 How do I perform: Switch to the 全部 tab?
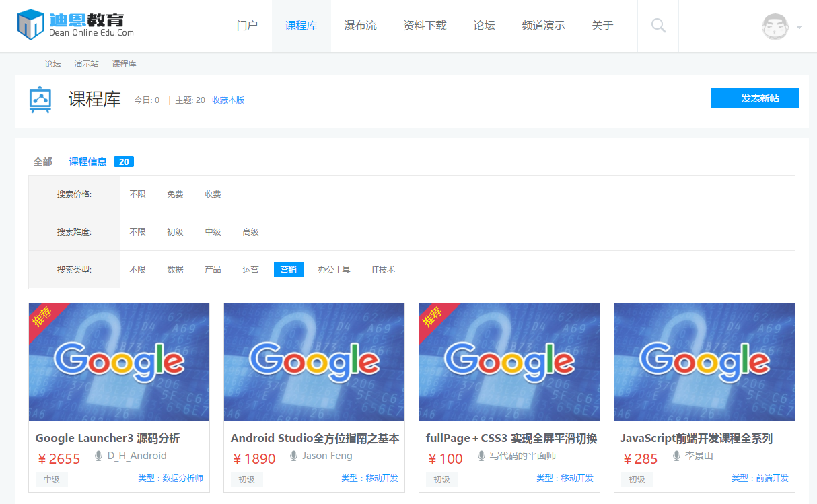(42, 161)
